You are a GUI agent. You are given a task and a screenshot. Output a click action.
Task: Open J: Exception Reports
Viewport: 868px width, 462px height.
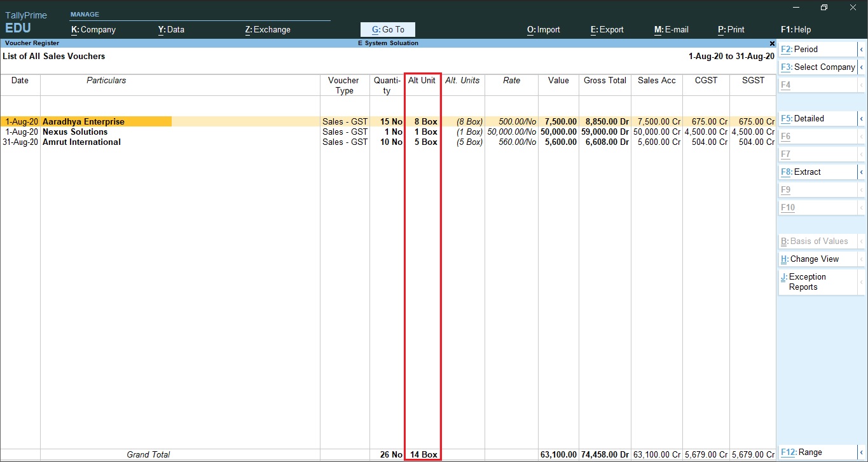click(x=818, y=282)
